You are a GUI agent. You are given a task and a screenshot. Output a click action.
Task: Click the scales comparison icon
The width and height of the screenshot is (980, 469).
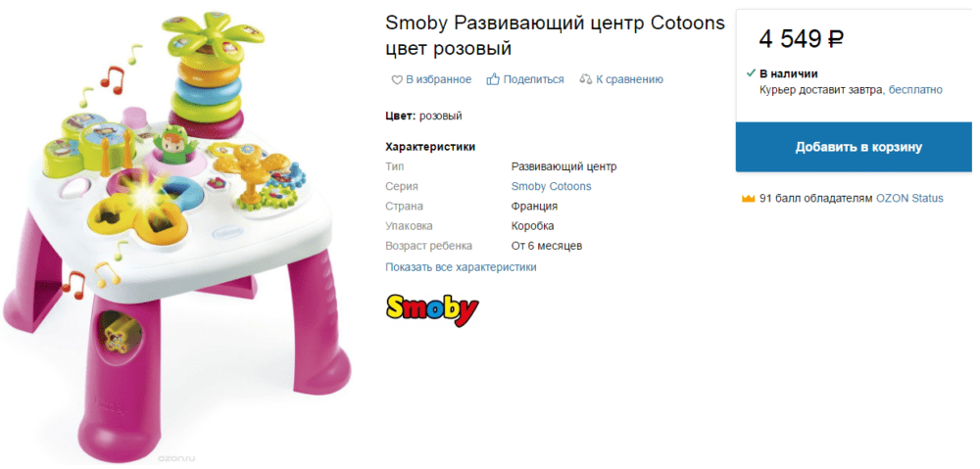586,79
